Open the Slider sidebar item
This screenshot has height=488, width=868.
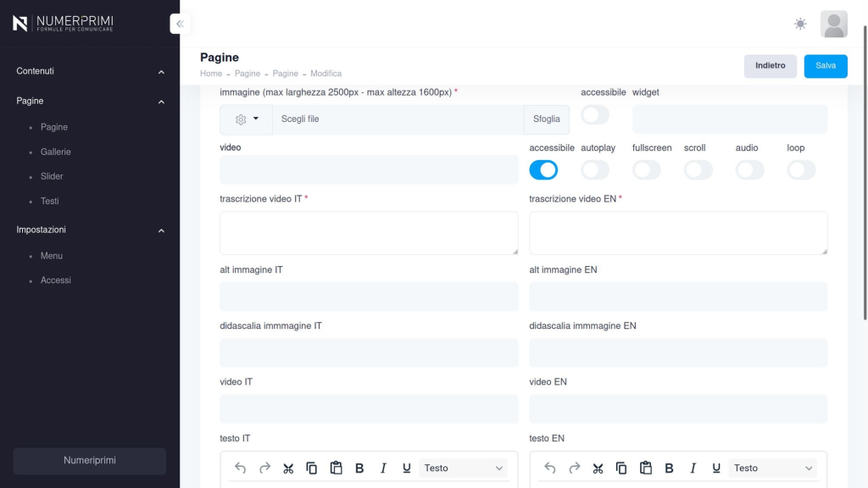[x=52, y=176]
